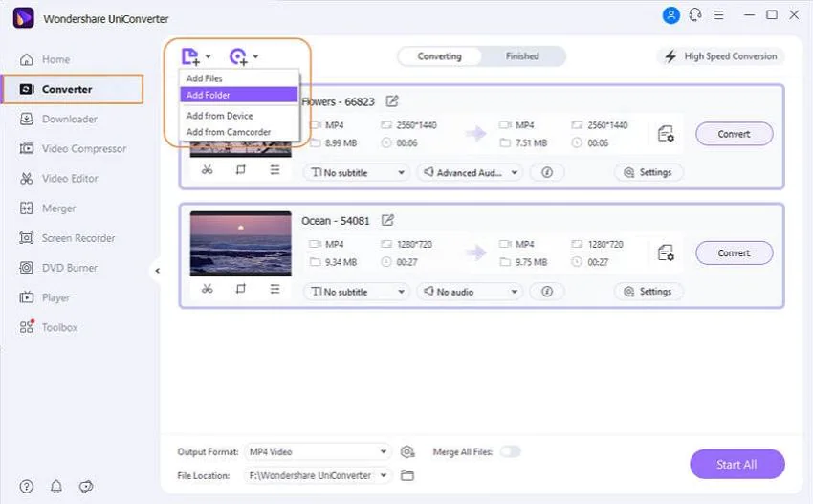The height and width of the screenshot is (504, 813).
Task: Show info for the Ocean video
Action: [x=547, y=292]
